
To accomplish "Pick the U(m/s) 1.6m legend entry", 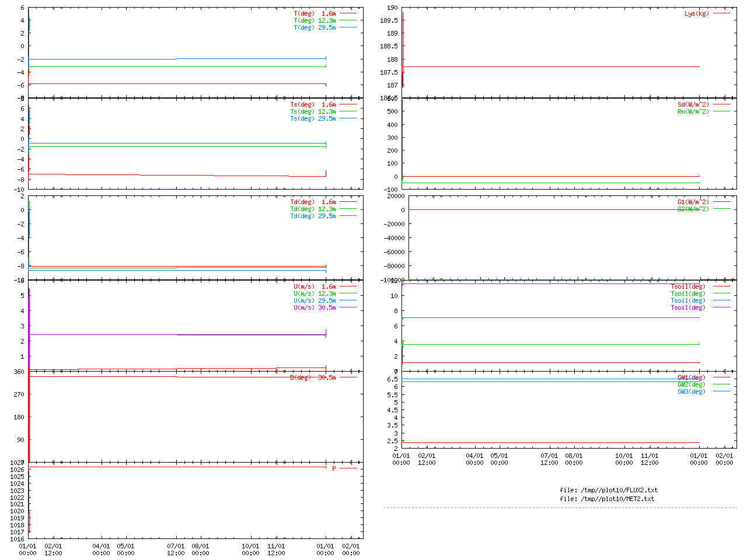I will (315, 286).
